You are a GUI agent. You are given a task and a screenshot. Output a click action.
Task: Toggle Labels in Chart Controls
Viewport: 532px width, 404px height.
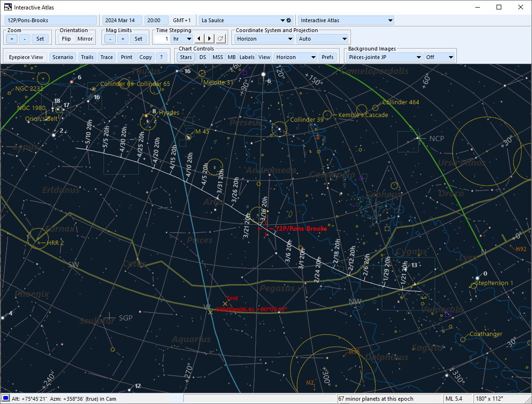(247, 57)
